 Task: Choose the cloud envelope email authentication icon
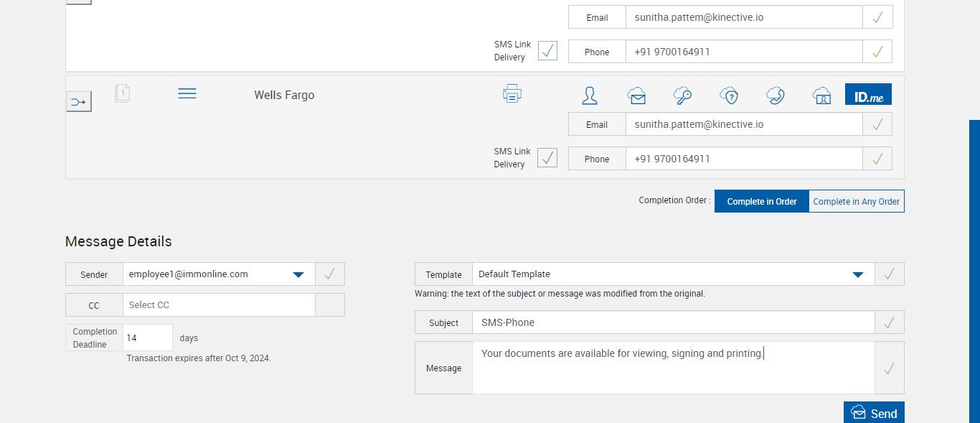click(636, 95)
